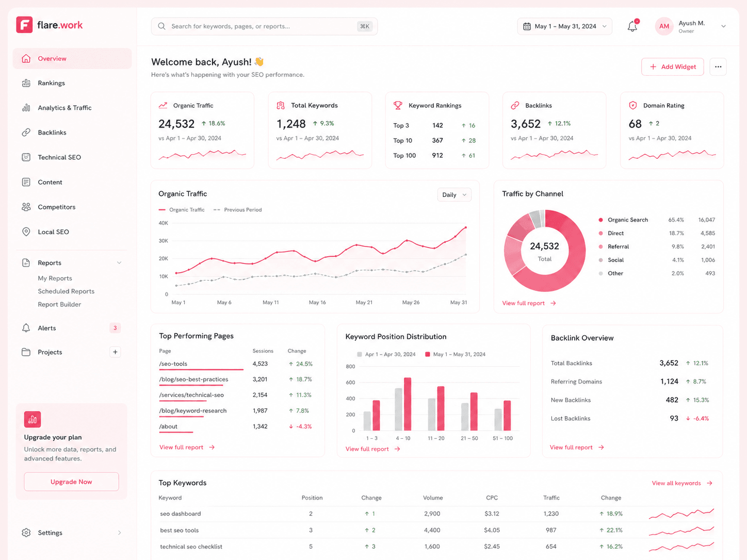Click the Backlinks card link icon
Image resolution: width=747 pixels, height=560 pixels.
(x=515, y=105)
